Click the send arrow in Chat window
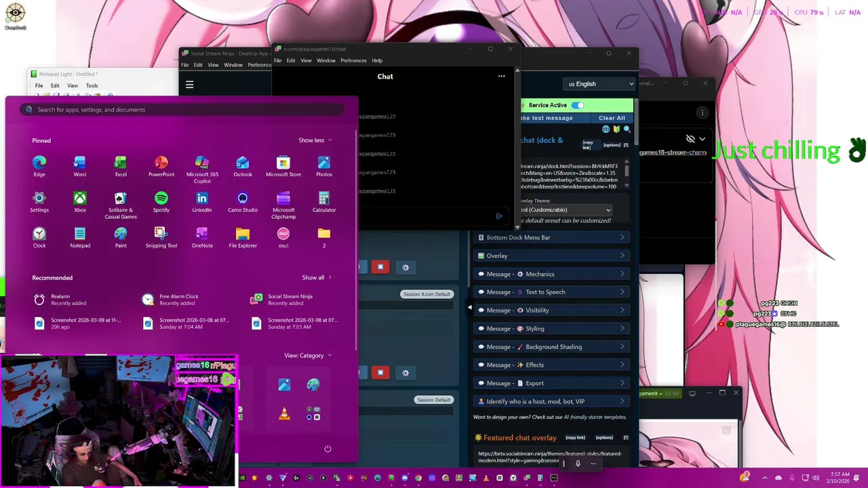This screenshot has width=868, height=488. coord(499,216)
